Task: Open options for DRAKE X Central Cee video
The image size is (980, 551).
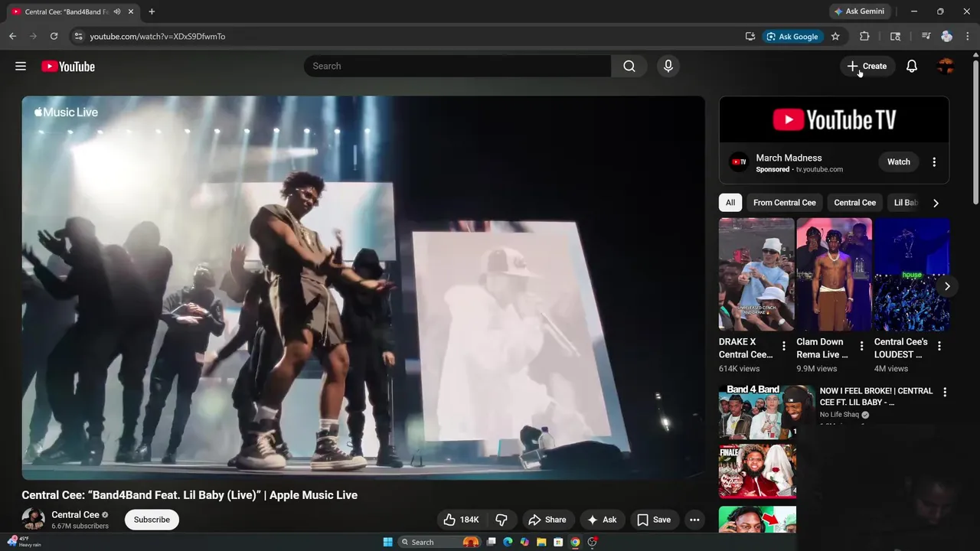Action: pyautogui.click(x=784, y=347)
